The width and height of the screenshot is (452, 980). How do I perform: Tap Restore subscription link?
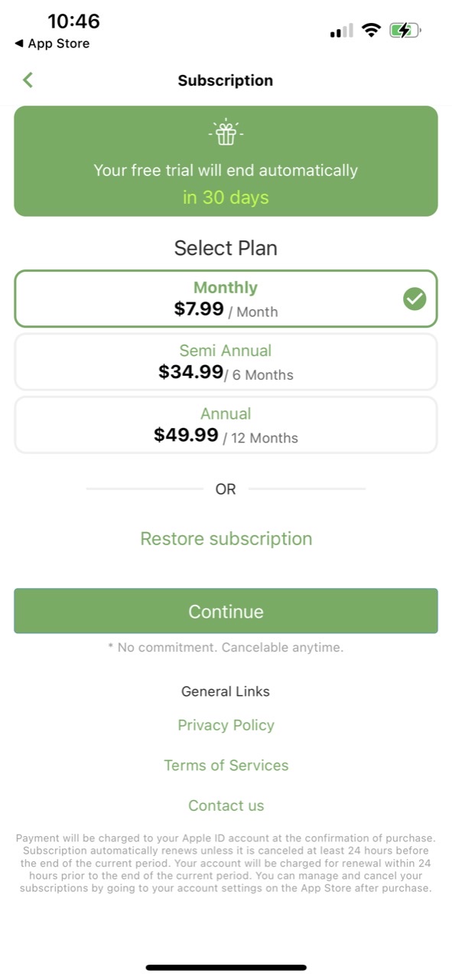[x=226, y=538]
